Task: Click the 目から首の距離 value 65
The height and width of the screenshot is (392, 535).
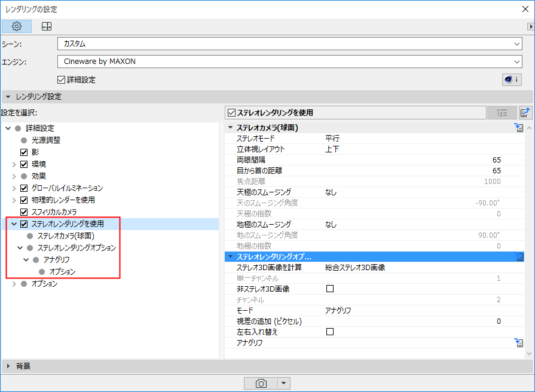Action: [x=497, y=170]
